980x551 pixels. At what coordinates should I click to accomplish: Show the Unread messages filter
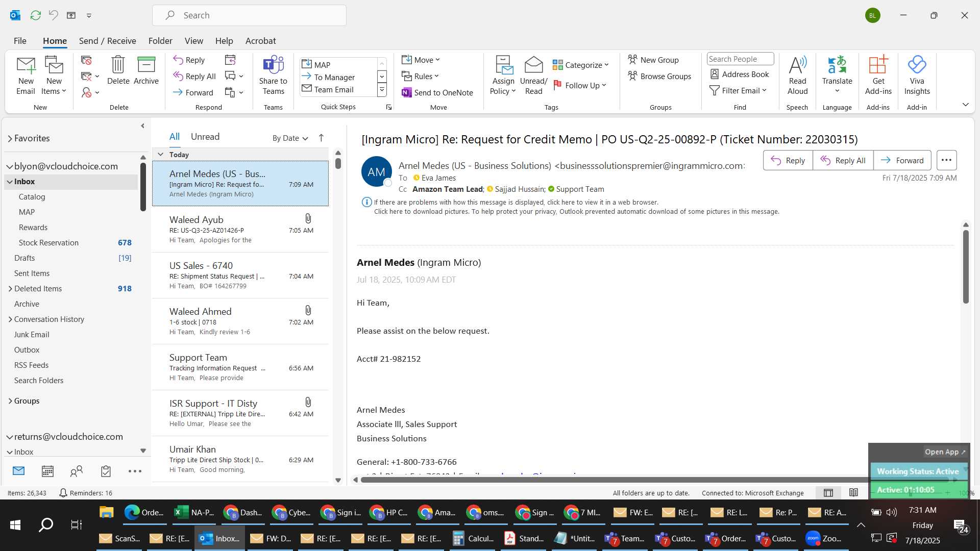(205, 137)
